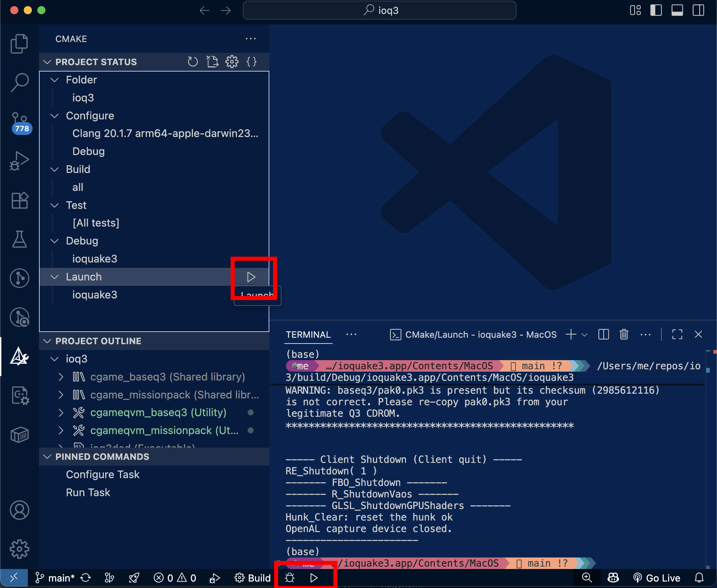Image resolution: width=717 pixels, height=588 pixels.
Task: Collapse the Debug section in Project Status
Action: coord(55,241)
